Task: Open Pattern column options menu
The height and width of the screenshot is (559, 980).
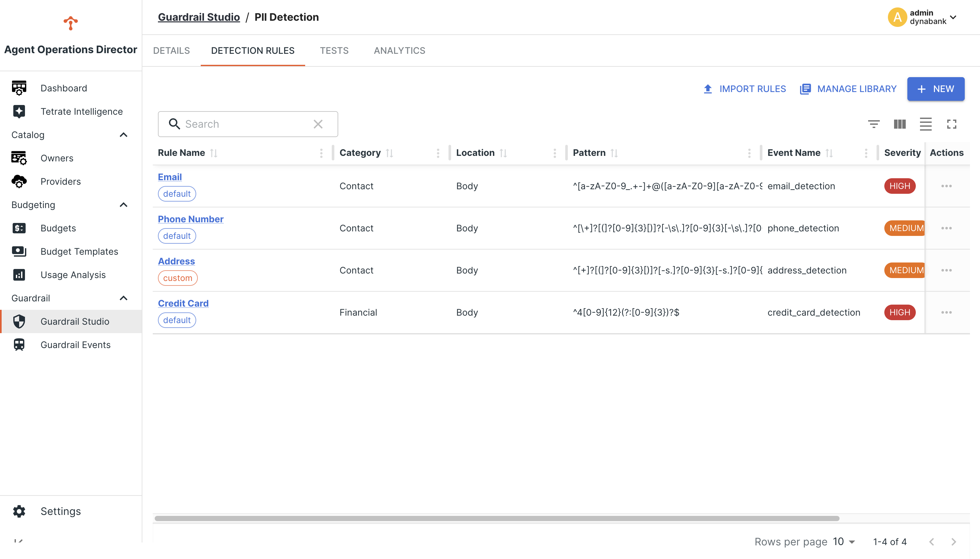Action: tap(749, 153)
